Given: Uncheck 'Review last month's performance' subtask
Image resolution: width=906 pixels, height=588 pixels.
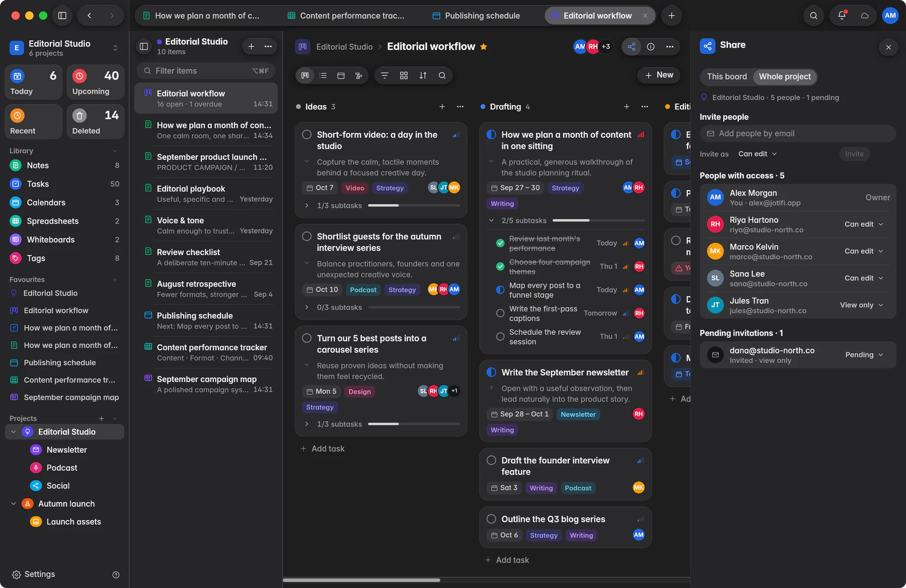Looking at the screenshot, I should point(500,243).
